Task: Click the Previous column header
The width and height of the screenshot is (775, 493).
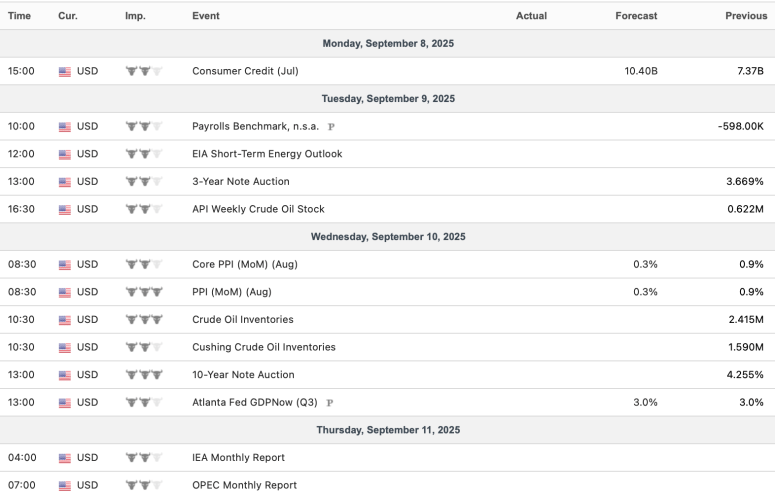Action: pos(746,16)
